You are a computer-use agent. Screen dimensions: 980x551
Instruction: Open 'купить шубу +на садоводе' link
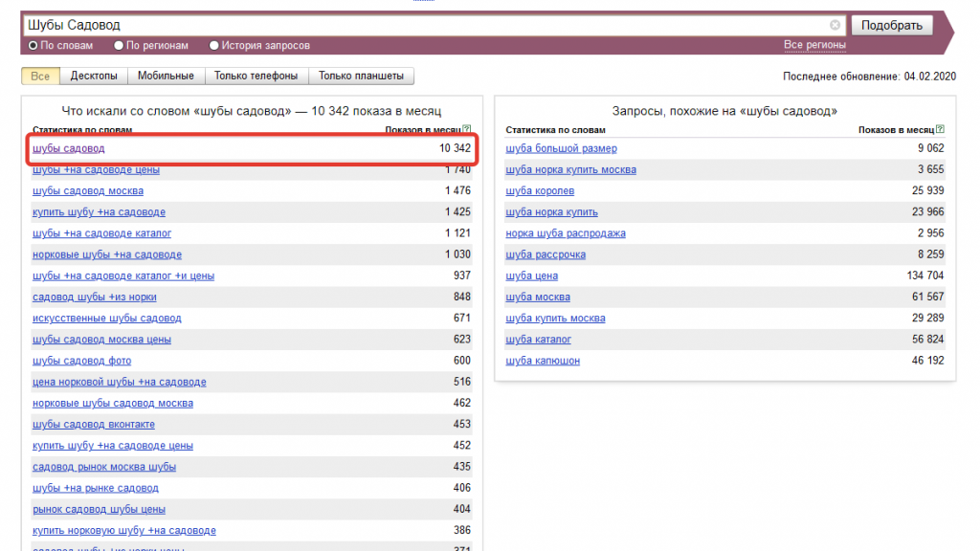(99, 211)
